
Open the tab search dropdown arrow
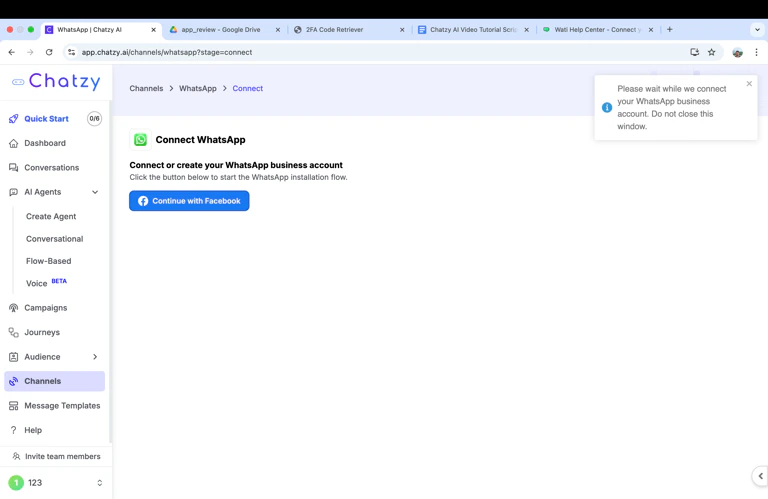coord(757,29)
